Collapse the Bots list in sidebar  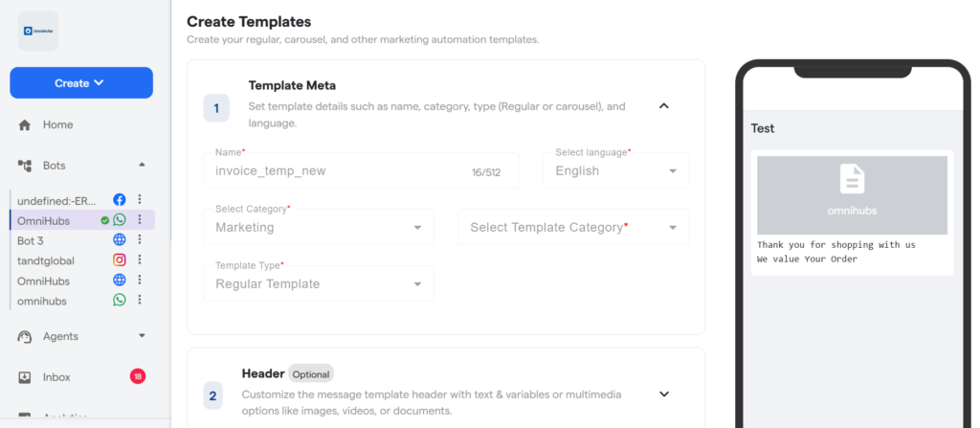click(x=142, y=165)
